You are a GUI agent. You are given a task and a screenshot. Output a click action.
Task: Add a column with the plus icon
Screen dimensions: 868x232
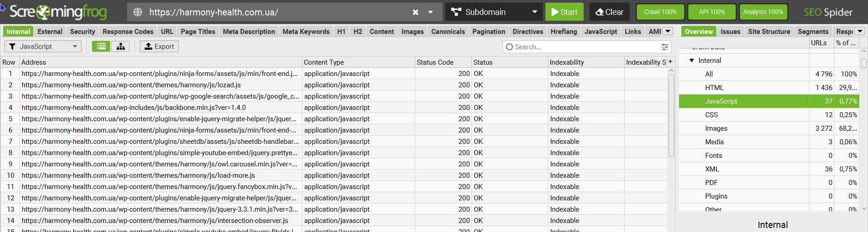[x=670, y=62]
